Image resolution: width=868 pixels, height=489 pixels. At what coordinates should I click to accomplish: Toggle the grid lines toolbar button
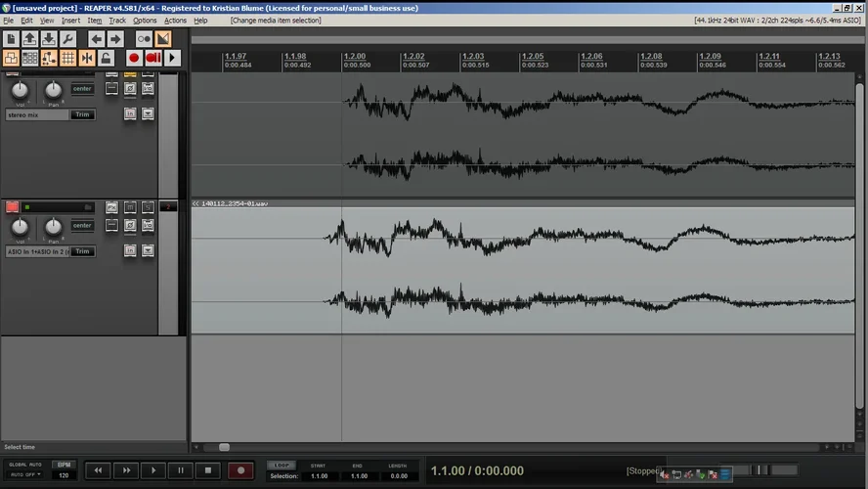(67, 59)
